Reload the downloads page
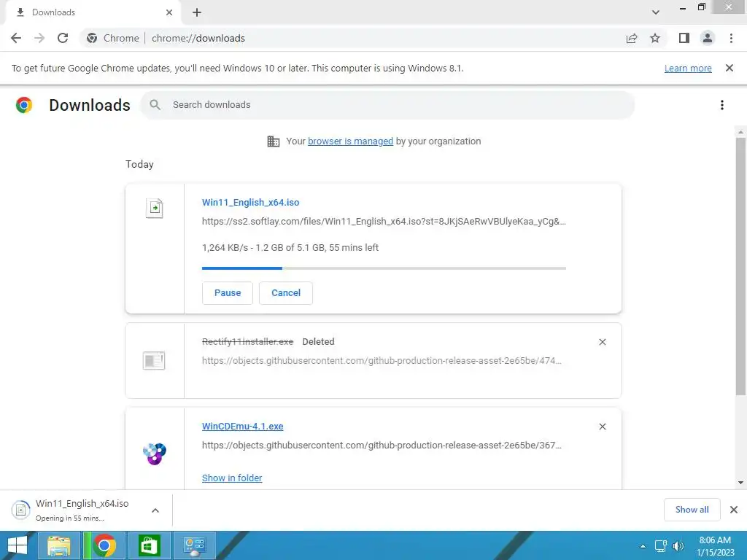Viewport: 747px width, 560px height. pyautogui.click(x=63, y=38)
